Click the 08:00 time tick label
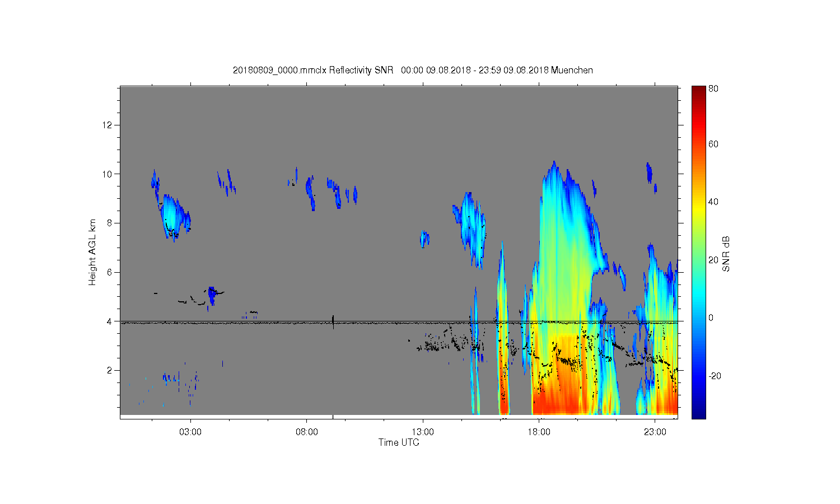This screenshot has width=840, height=504. pos(307,432)
